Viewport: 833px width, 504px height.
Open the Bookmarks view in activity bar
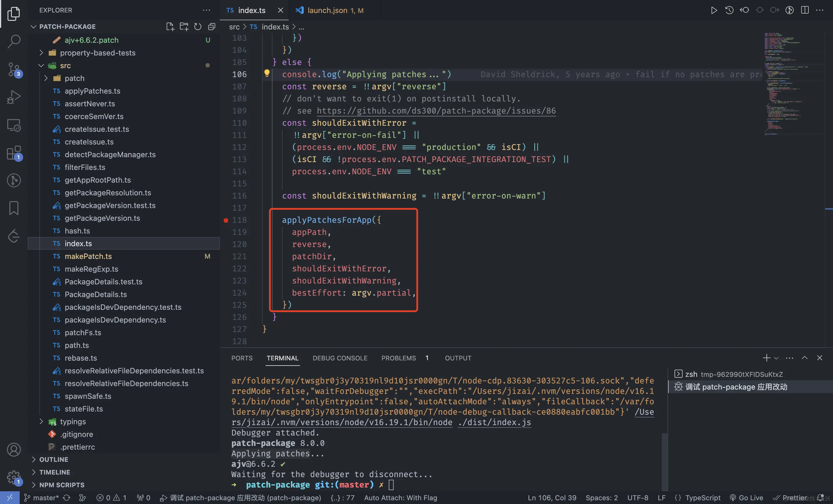click(x=14, y=208)
